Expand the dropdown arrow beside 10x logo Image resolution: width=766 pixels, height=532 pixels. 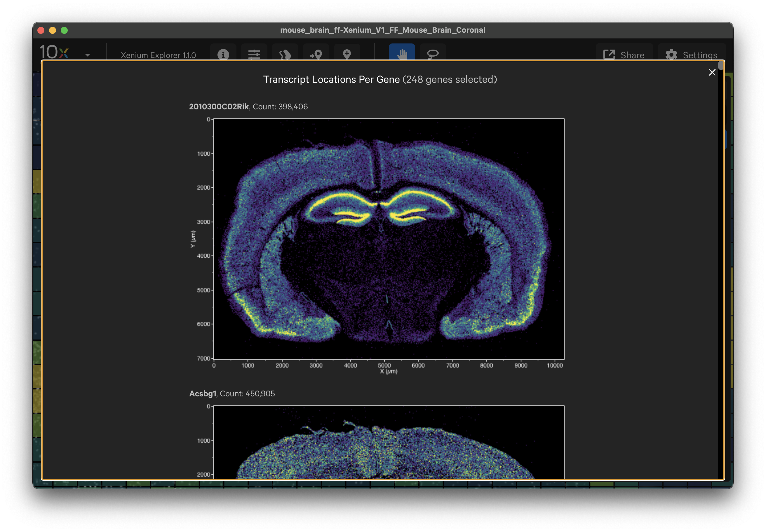click(x=87, y=55)
